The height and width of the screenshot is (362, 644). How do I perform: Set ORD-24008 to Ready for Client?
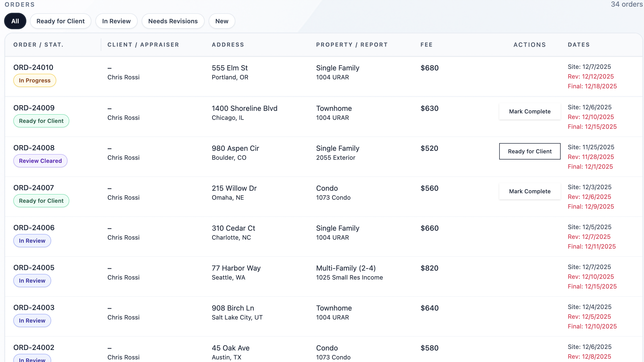pyautogui.click(x=530, y=151)
